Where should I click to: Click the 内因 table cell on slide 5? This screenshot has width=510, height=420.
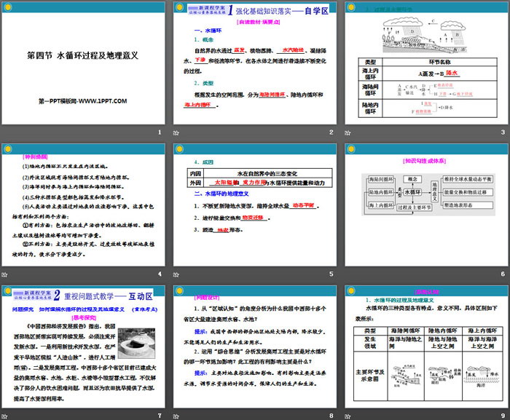195,173
